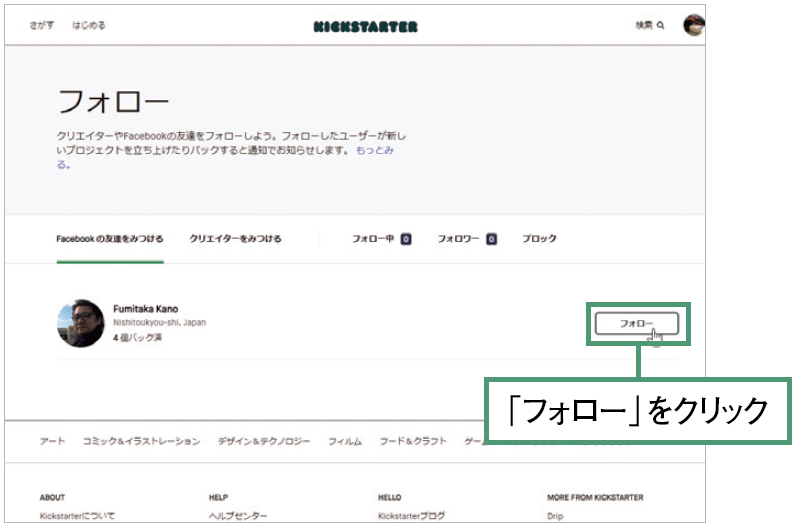796x528 pixels.
Task: Switch to クリエイターをみつける tab
Action: [235, 239]
